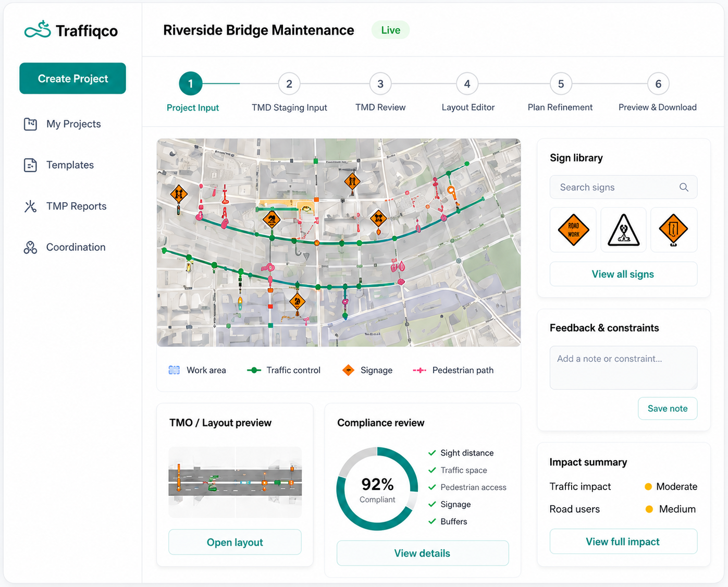Click the Coordination sidebar icon

pyautogui.click(x=30, y=248)
